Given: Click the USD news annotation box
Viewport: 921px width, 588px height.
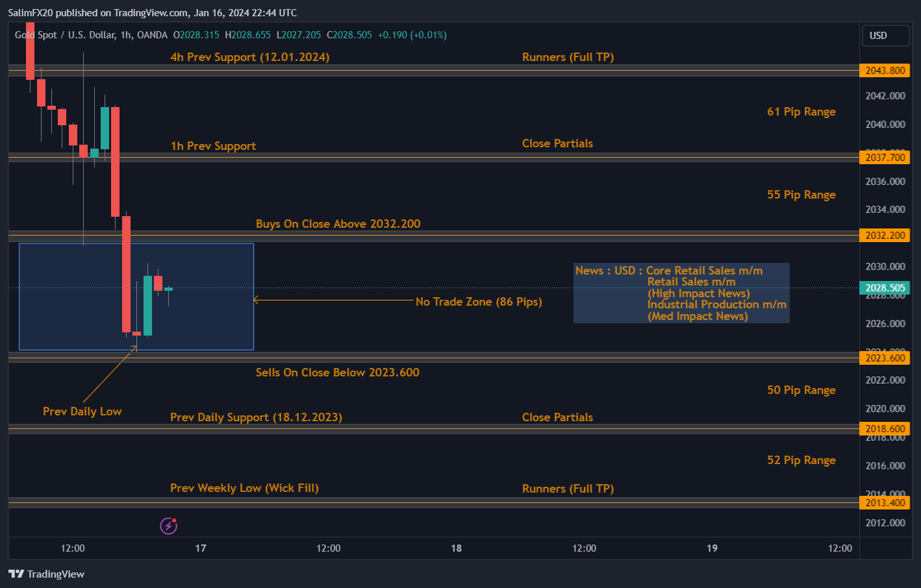Looking at the screenshot, I should point(681,293).
